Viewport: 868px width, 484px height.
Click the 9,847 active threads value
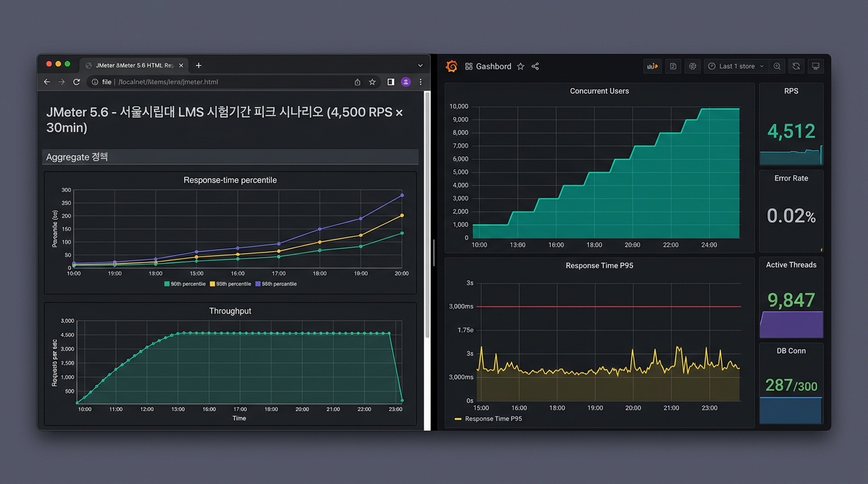coord(791,300)
